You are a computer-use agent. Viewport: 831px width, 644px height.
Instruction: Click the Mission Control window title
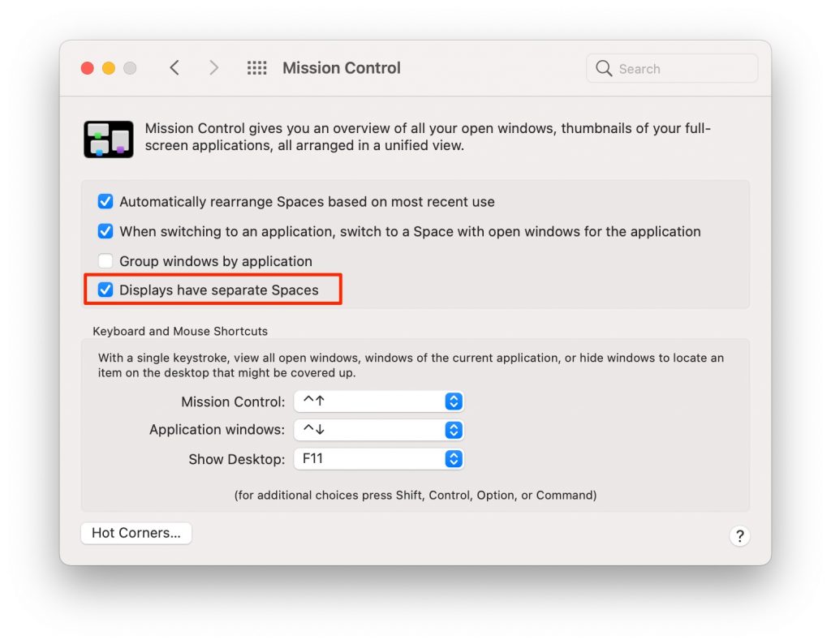[x=342, y=68]
